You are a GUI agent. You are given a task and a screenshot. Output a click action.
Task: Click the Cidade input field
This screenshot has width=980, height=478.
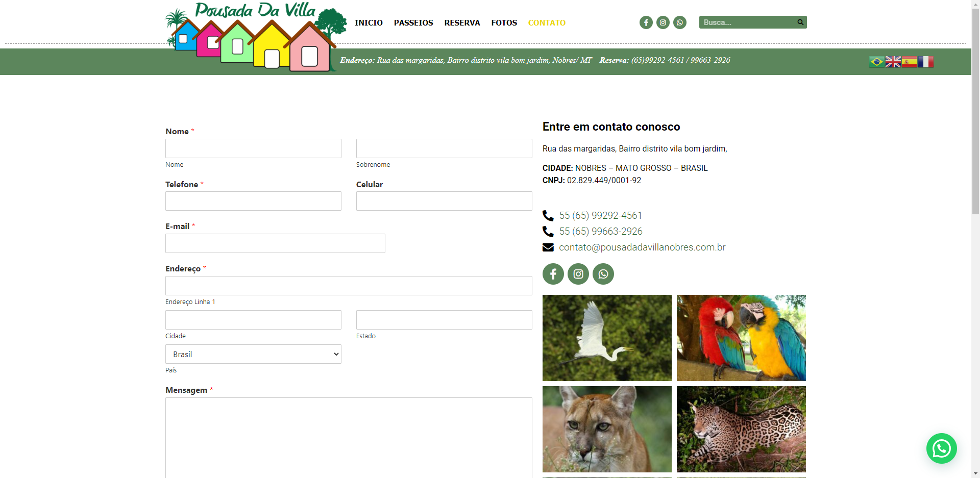click(253, 320)
